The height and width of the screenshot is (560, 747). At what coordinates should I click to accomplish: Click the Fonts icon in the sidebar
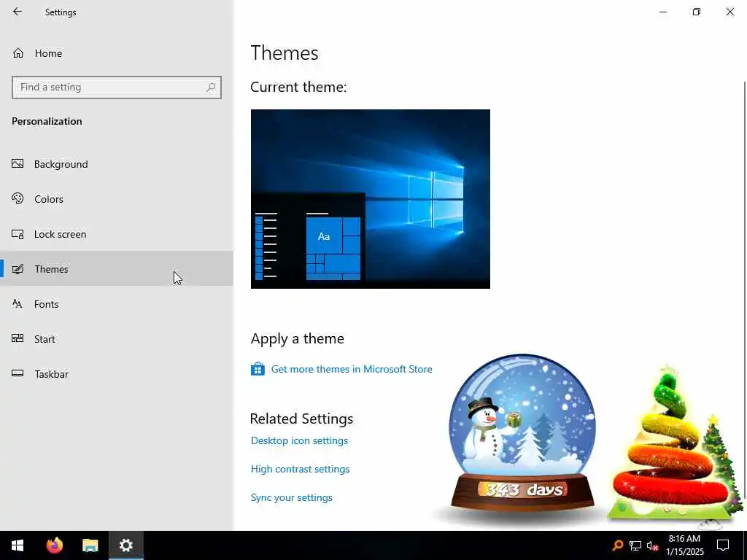point(18,303)
